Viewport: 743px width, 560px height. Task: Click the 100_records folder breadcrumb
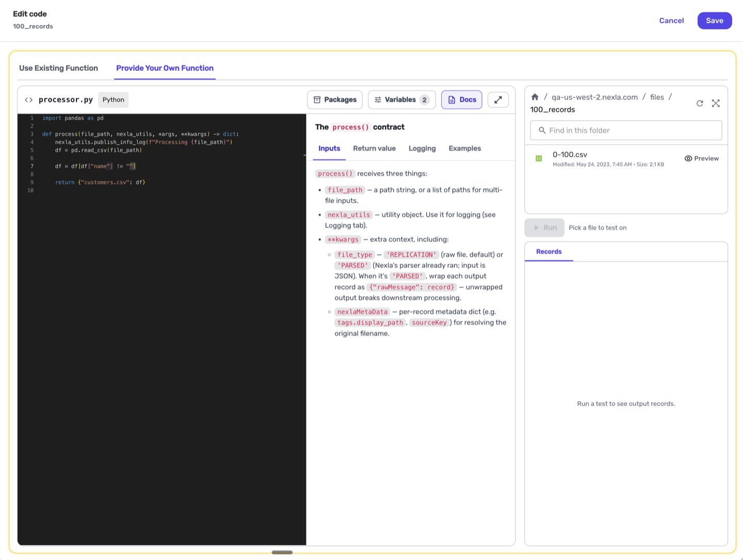[x=553, y=109]
